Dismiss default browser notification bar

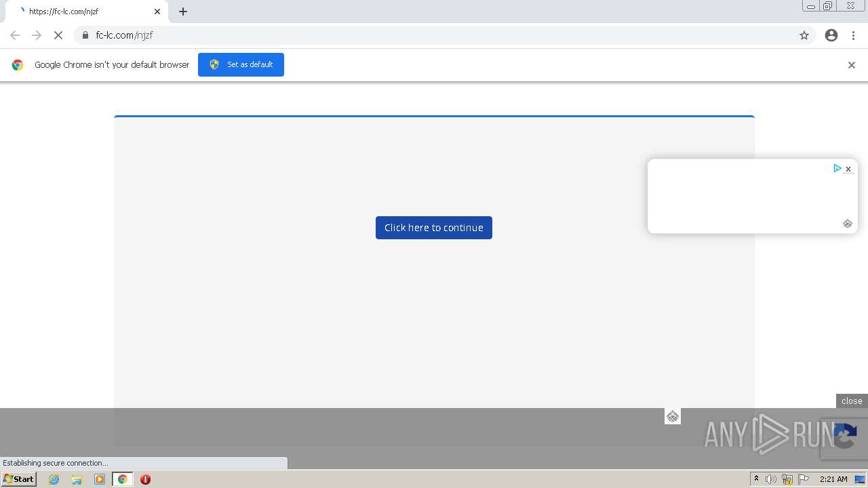coord(852,65)
